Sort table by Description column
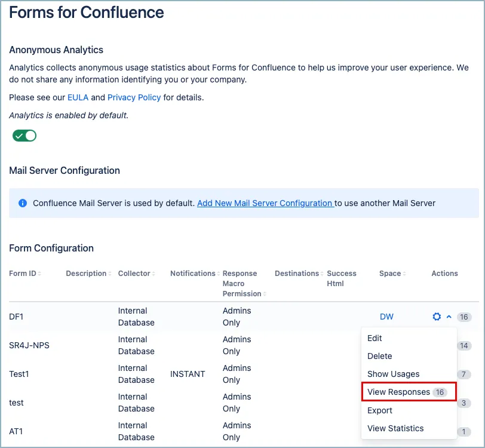The height and width of the screenshot is (448, 485). click(88, 274)
